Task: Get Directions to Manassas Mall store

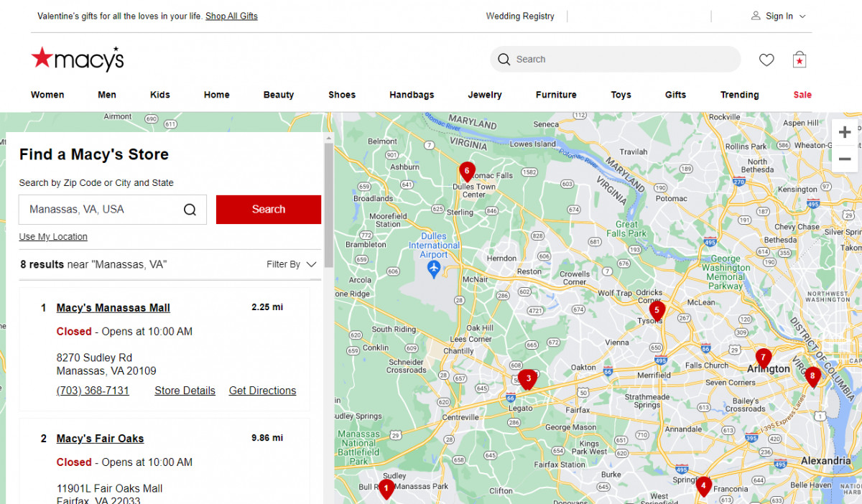Action: (262, 391)
